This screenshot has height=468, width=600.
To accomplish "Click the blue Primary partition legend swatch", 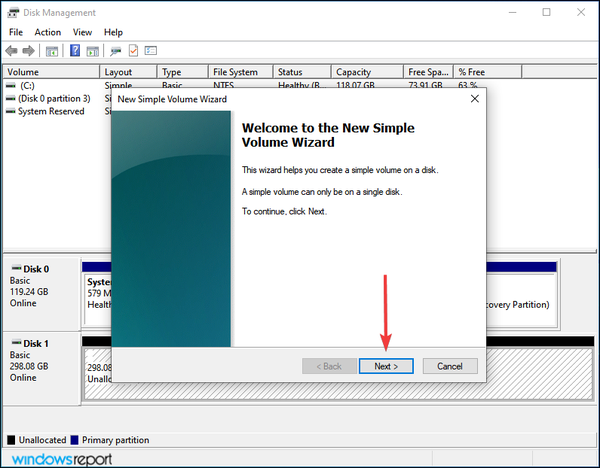I will coord(75,440).
